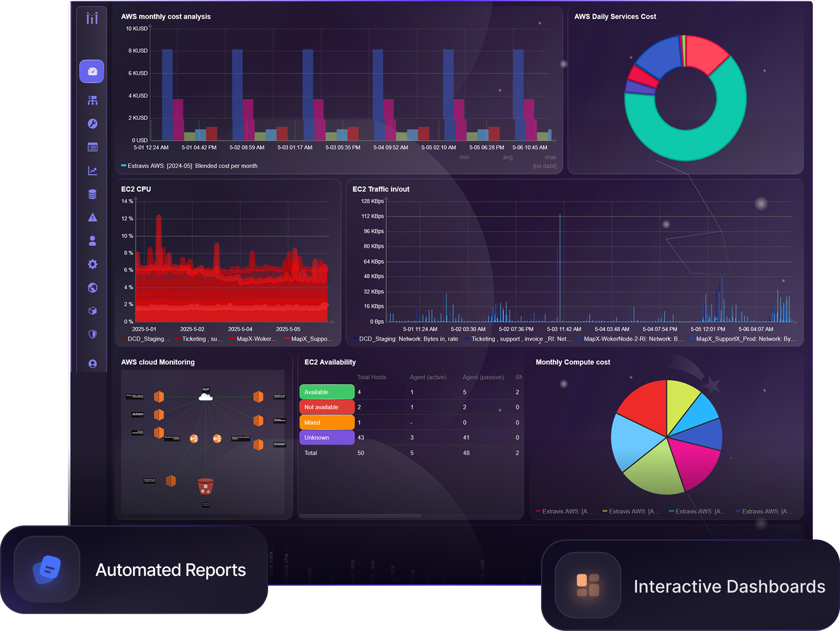The height and width of the screenshot is (631, 840).
Task: Click the blue top-left segment of Daily Services donut
Action: 661,56
